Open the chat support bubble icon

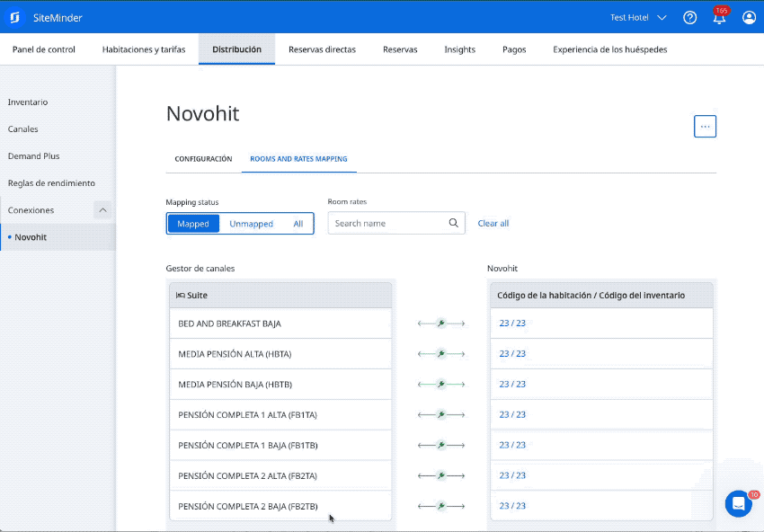pyautogui.click(x=738, y=503)
